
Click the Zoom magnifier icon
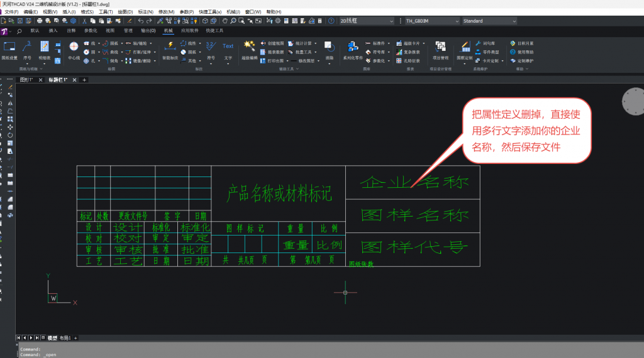coord(233,21)
